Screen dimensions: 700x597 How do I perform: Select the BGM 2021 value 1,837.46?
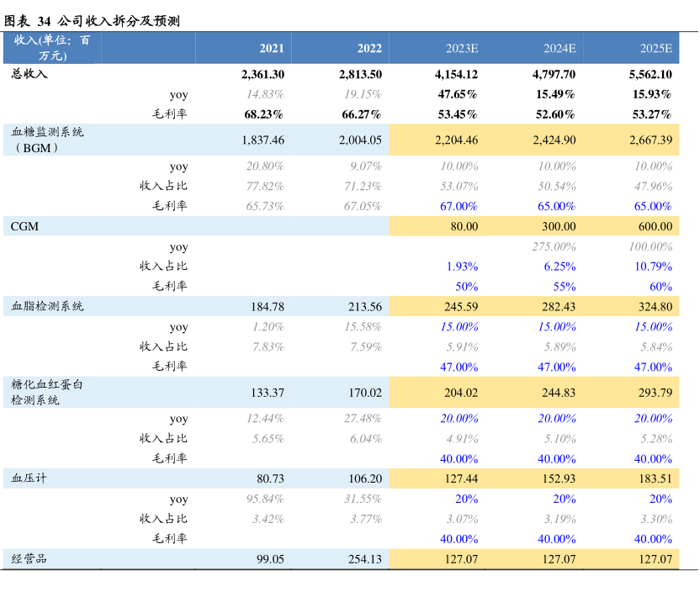coord(262,140)
